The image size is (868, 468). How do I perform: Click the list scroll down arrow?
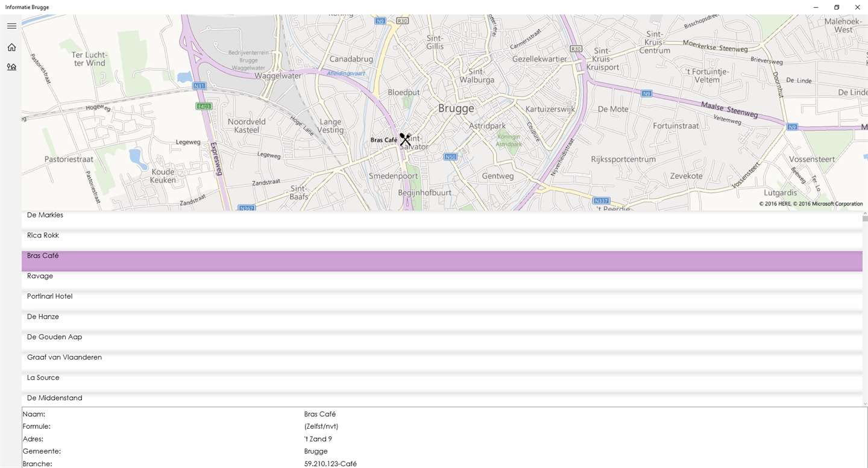[x=865, y=404]
